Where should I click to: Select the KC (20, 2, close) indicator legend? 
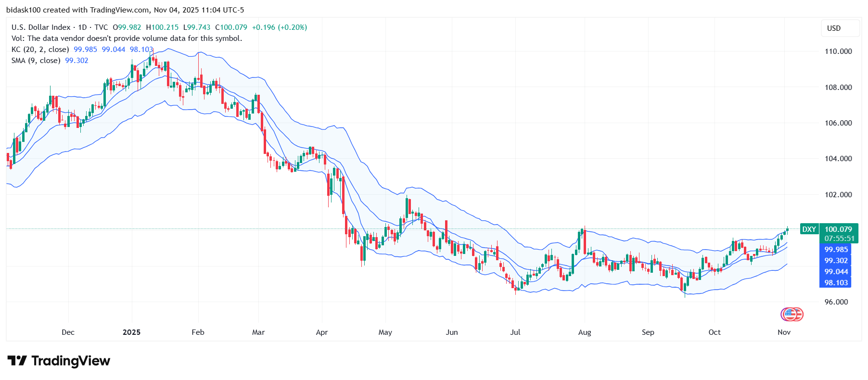40,50
